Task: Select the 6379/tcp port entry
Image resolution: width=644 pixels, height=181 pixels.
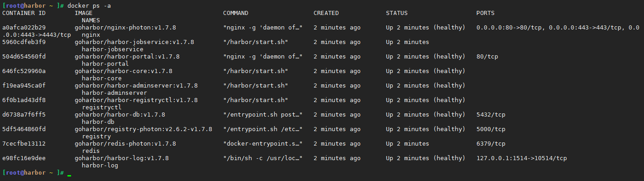Action: point(491,144)
